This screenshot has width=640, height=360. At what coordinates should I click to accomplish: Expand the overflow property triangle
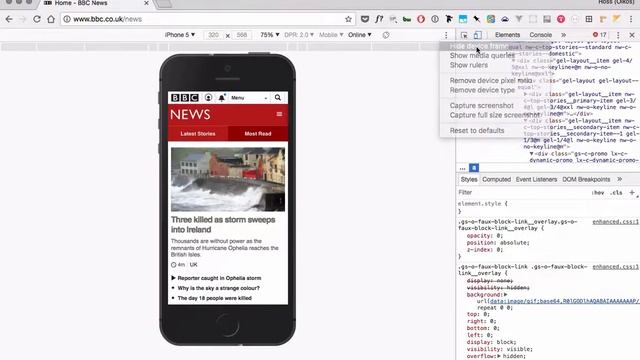(x=499, y=356)
